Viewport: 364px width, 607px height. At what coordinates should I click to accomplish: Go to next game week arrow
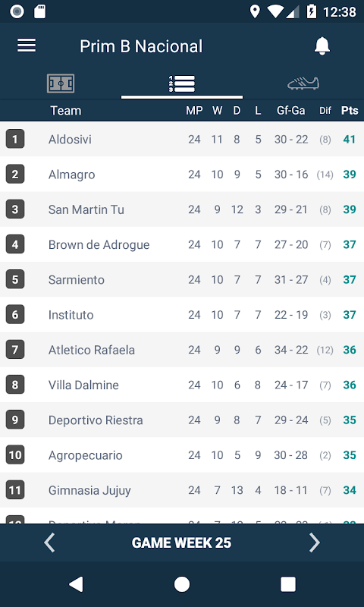(x=315, y=543)
